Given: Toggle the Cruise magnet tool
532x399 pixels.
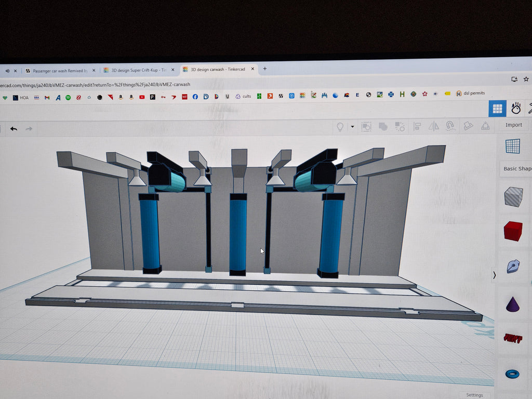Looking at the screenshot, I should coord(450,126).
